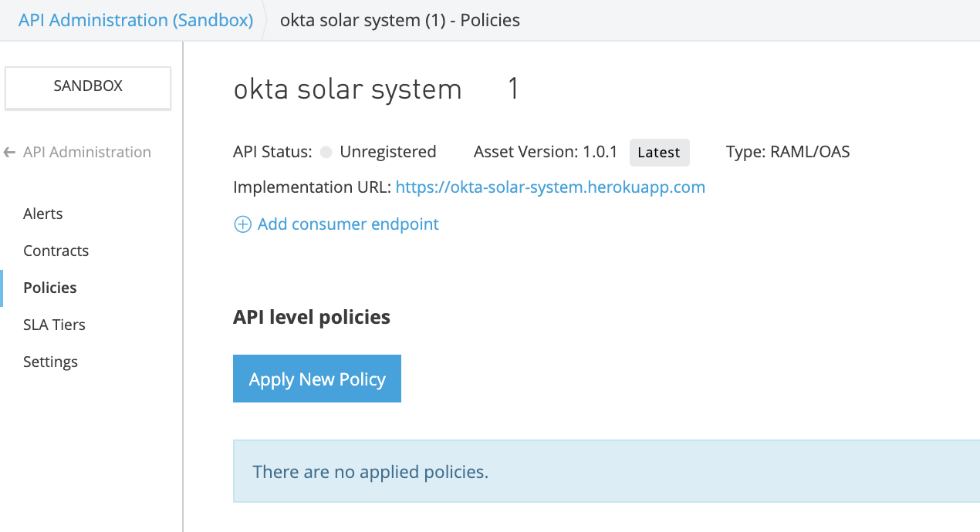This screenshot has height=532, width=980.
Task: Open the okta-solar-system.herokuapp.com implementation URL
Action: [550, 187]
